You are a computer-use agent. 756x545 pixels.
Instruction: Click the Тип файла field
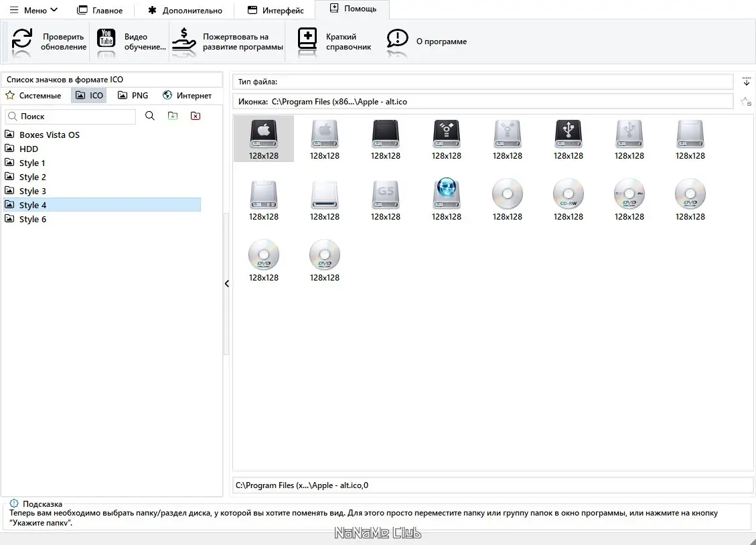pyautogui.click(x=483, y=82)
